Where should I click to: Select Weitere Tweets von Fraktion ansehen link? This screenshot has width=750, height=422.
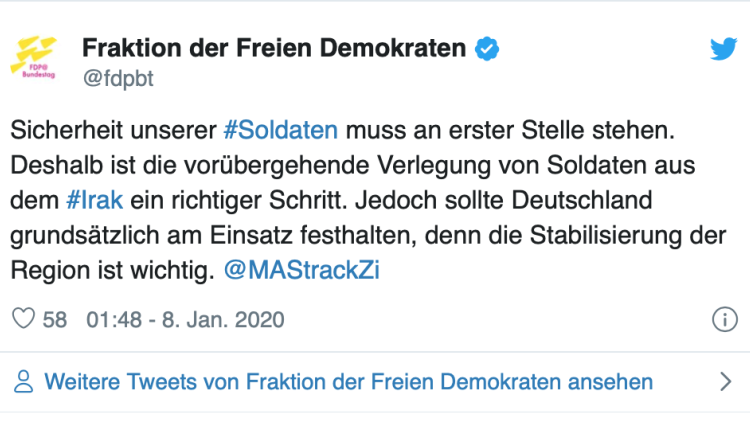click(x=349, y=381)
